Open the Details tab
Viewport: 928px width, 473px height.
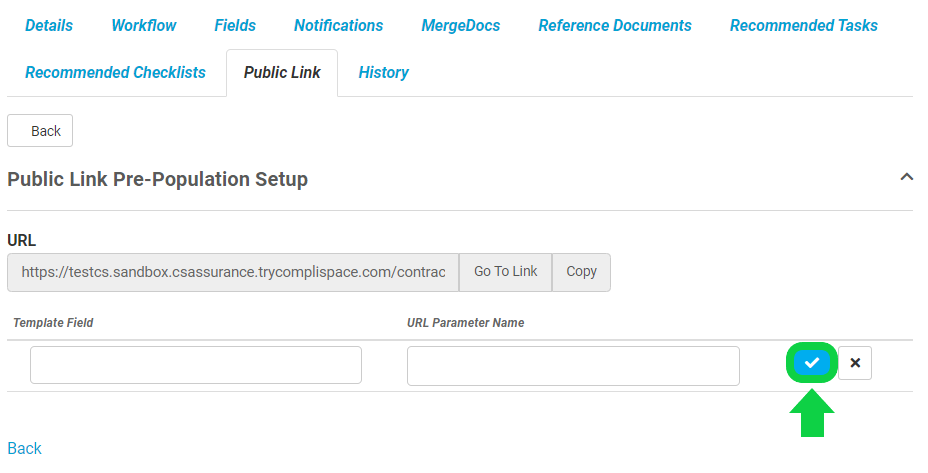click(49, 25)
